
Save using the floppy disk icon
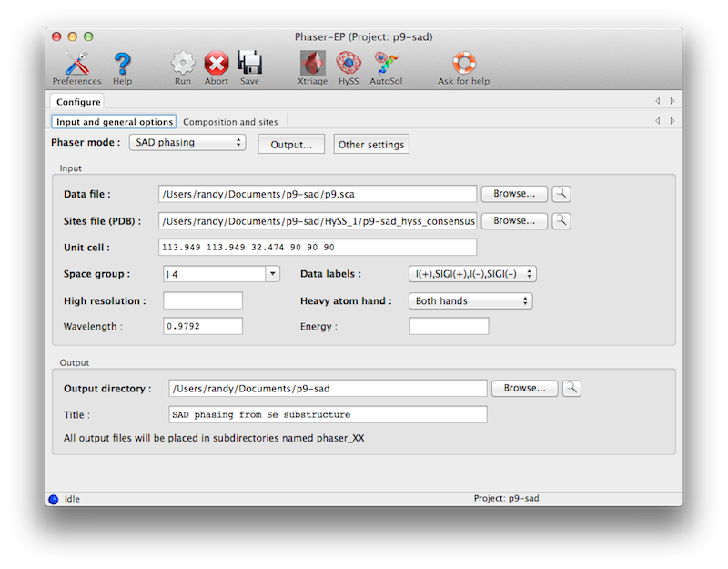click(x=249, y=64)
